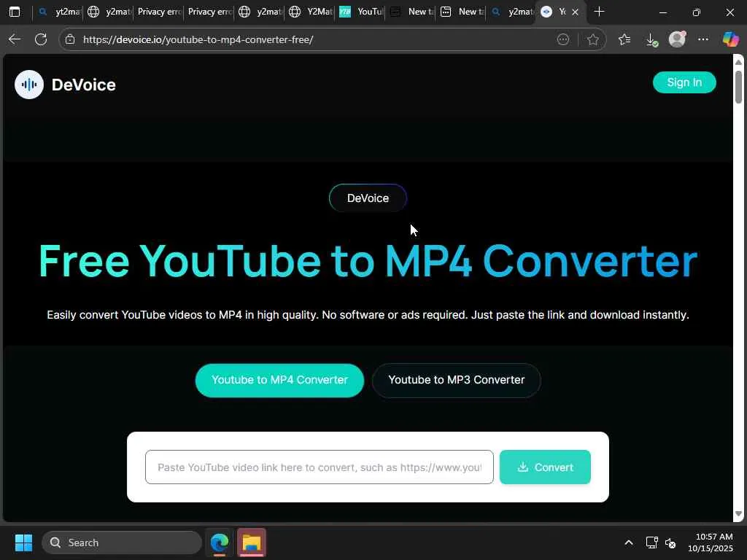Screen dimensions: 747x560
Task: Close the current DeVoice tab
Action: click(575, 12)
